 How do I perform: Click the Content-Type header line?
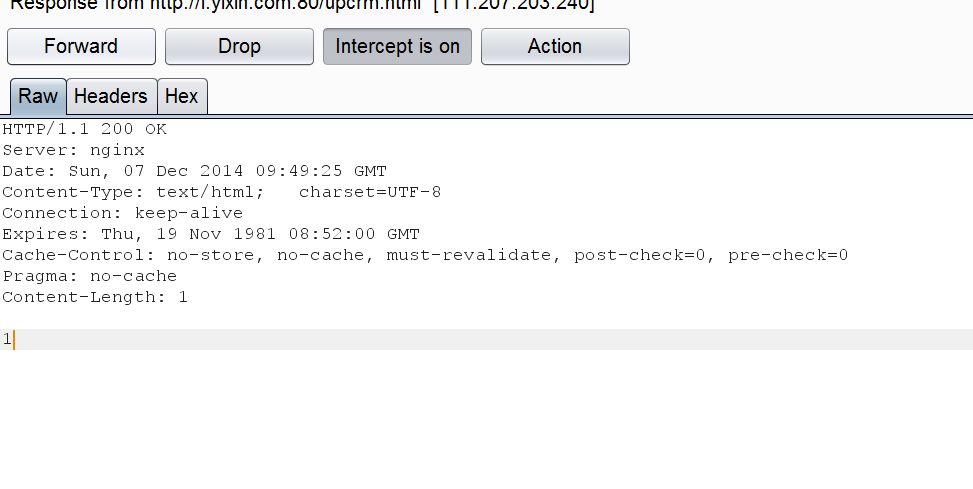click(x=222, y=192)
